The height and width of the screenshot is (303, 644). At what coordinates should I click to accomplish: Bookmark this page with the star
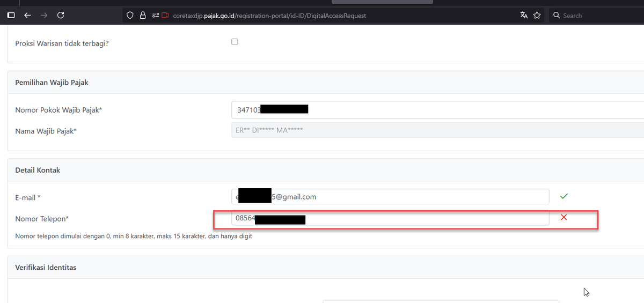coord(537,16)
